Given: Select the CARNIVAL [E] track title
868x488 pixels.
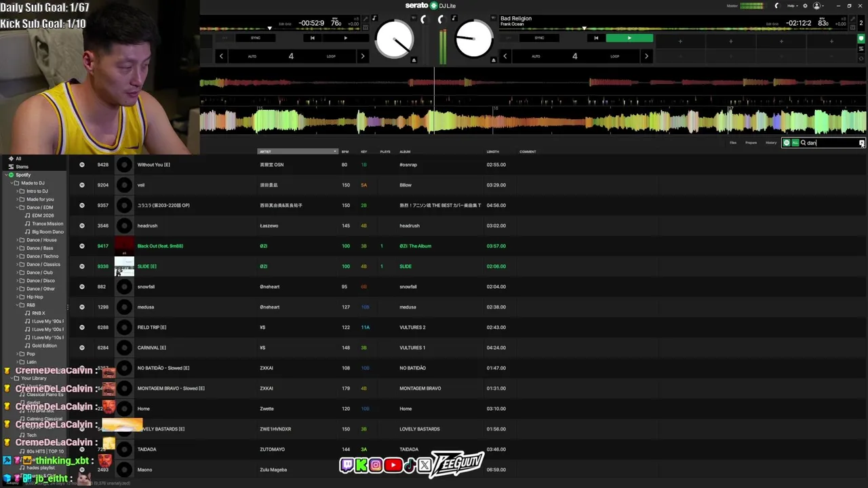Looking at the screenshot, I should 152,348.
